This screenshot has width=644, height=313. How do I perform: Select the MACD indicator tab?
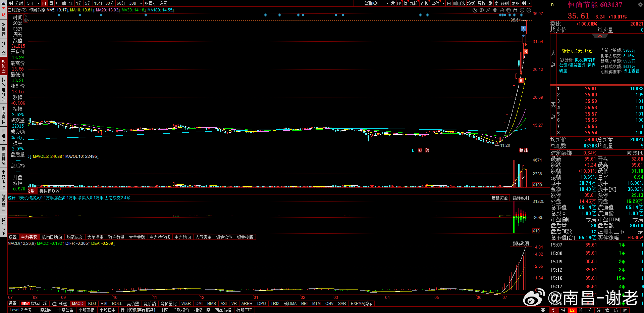pyautogui.click(x=77, y=304)
